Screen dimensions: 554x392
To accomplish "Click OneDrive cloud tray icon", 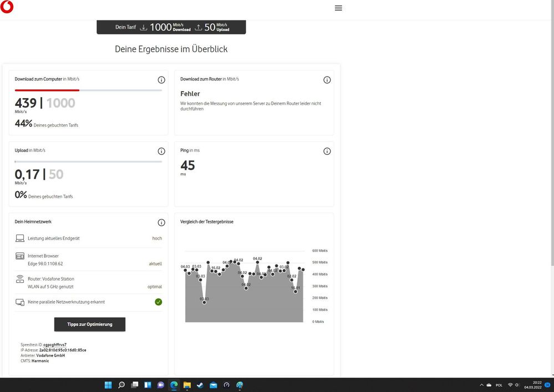I will coord(489,385).
